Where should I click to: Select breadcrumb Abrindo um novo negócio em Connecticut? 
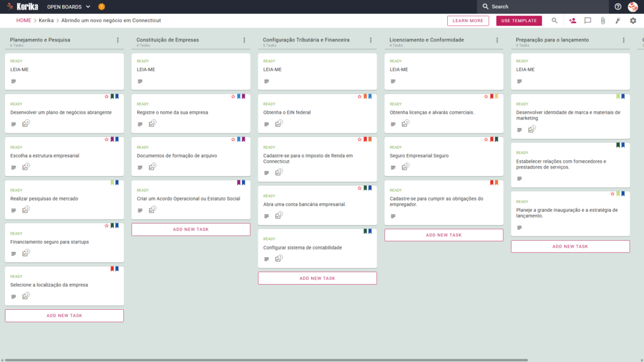click(111, 21)
